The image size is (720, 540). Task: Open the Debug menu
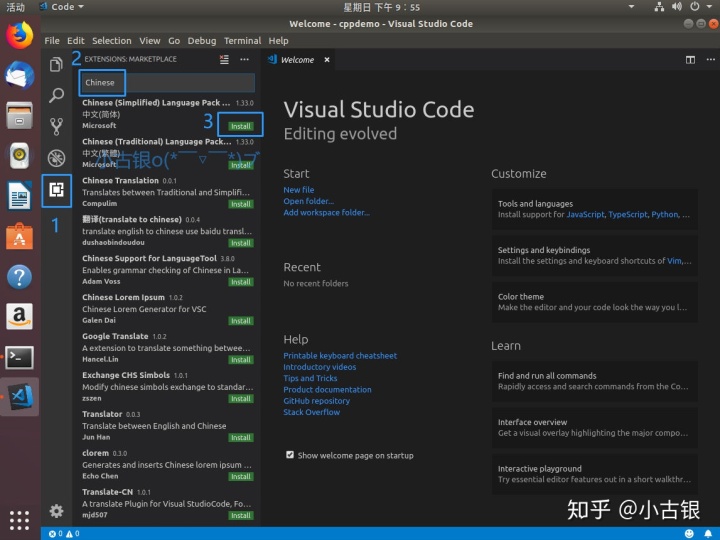click(202, 41)
